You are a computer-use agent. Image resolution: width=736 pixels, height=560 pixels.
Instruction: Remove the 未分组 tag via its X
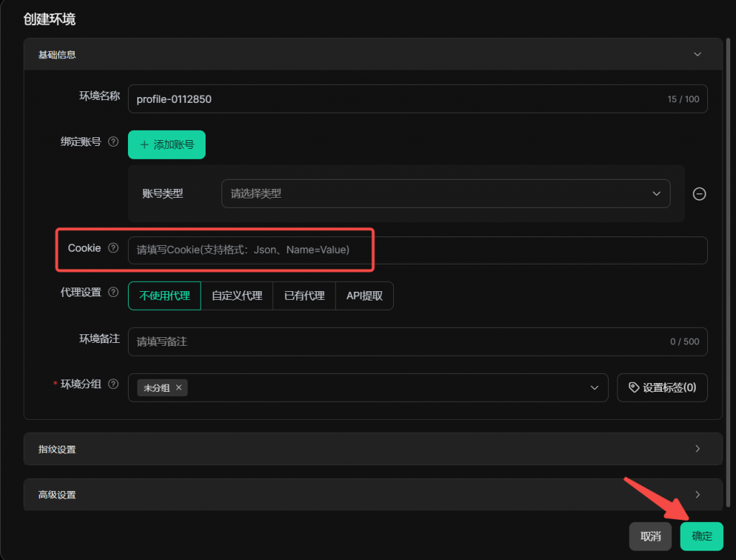[x=179, y=387]
